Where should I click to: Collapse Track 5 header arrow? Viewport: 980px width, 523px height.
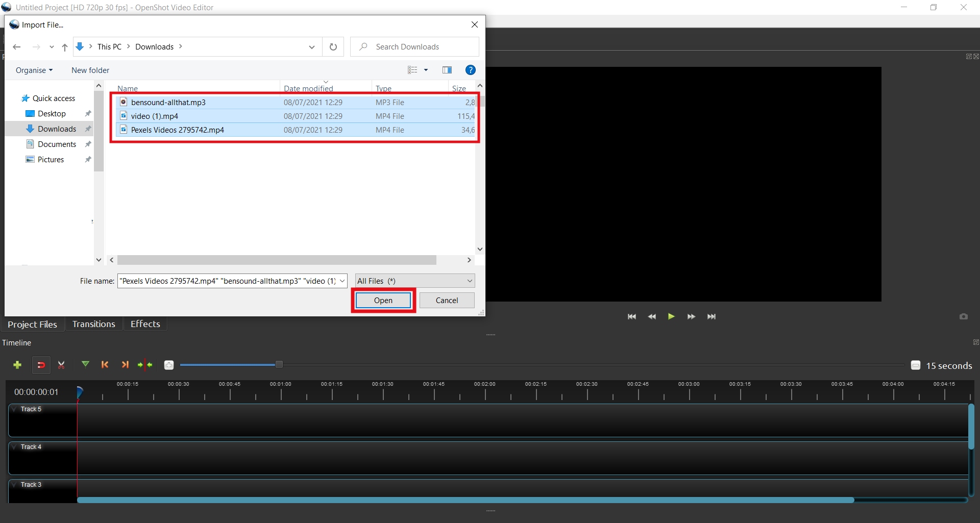click(14, 409)
